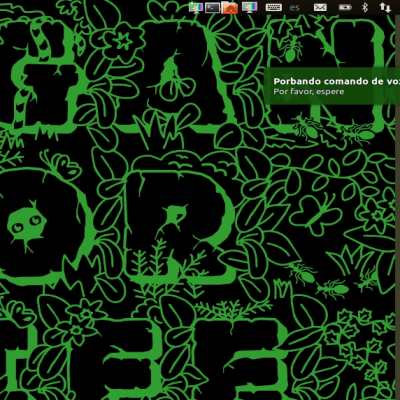Open the Bluetooth indicator menu
Viewport: 400px width, 400px height.
[x=365, y=7]
